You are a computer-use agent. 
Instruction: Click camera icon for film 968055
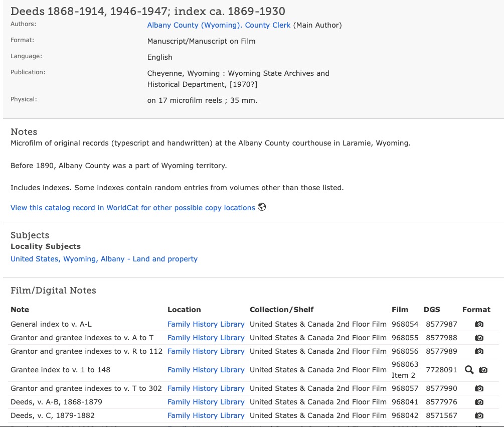click(479, 338)
